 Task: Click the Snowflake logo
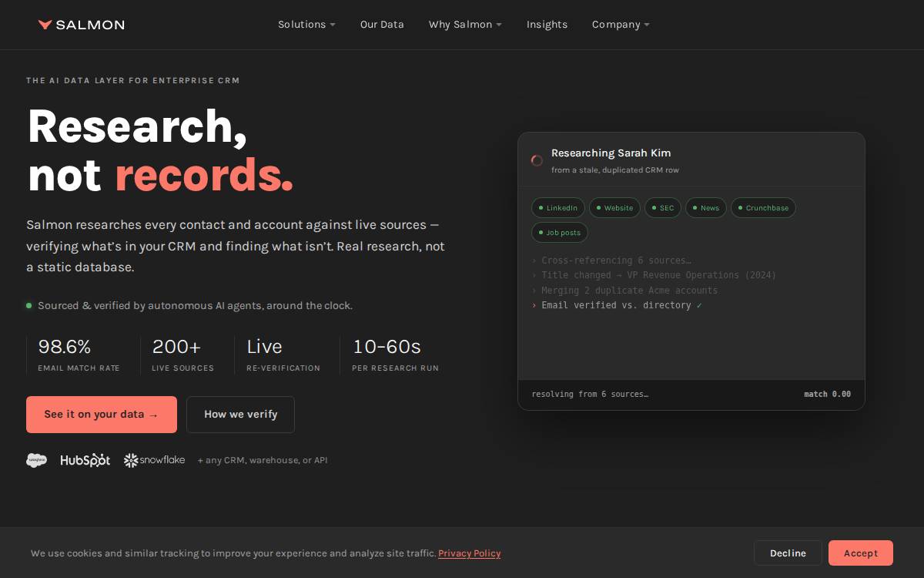[154, 460]
